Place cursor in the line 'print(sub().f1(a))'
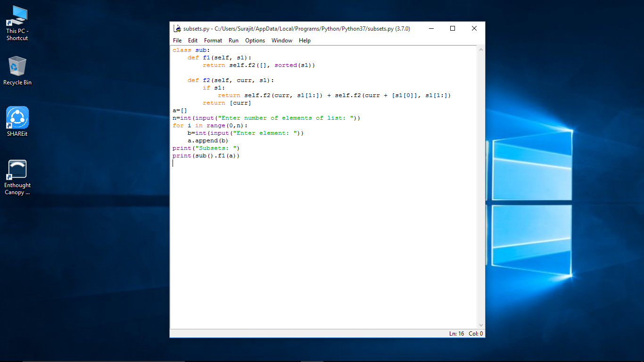This screenshot has width=644, height=362. click(206, 156)
